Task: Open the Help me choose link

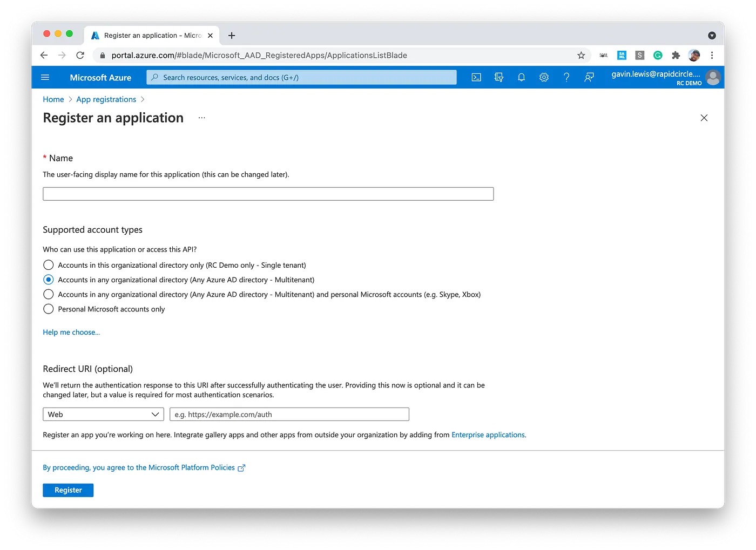Action: (x=71, y=332)
